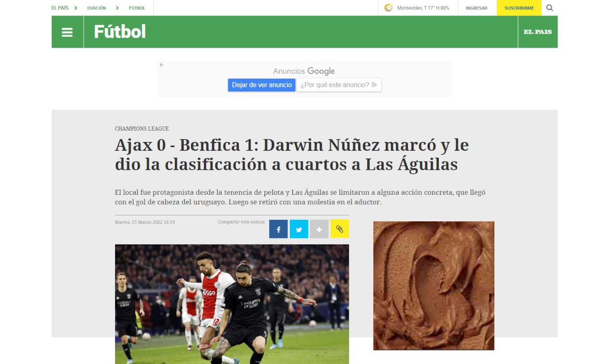Open more sharing options with the plus icon
Viewport: 607px width, 364px height.
319,229
